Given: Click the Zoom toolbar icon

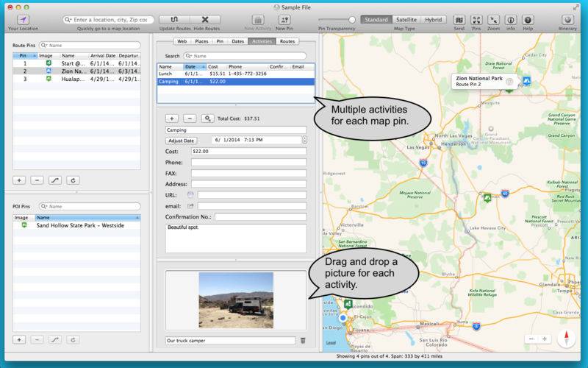Looking at the screenshot, I should coord(493,19).
